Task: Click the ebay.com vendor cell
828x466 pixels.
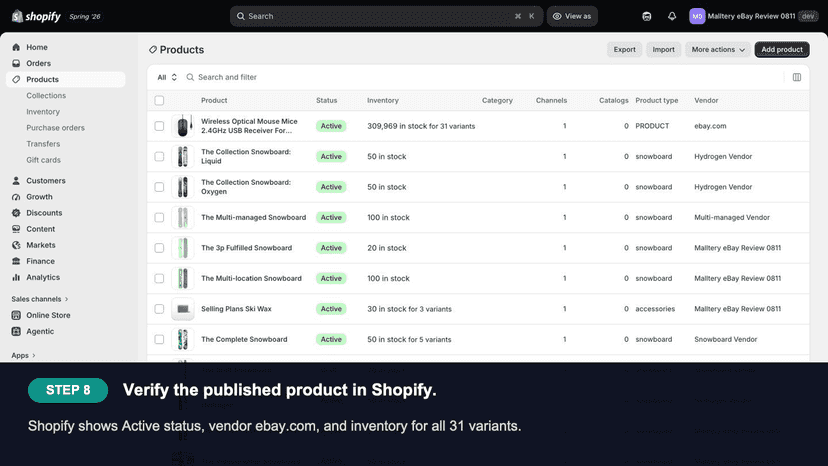Action: [710, 126]
